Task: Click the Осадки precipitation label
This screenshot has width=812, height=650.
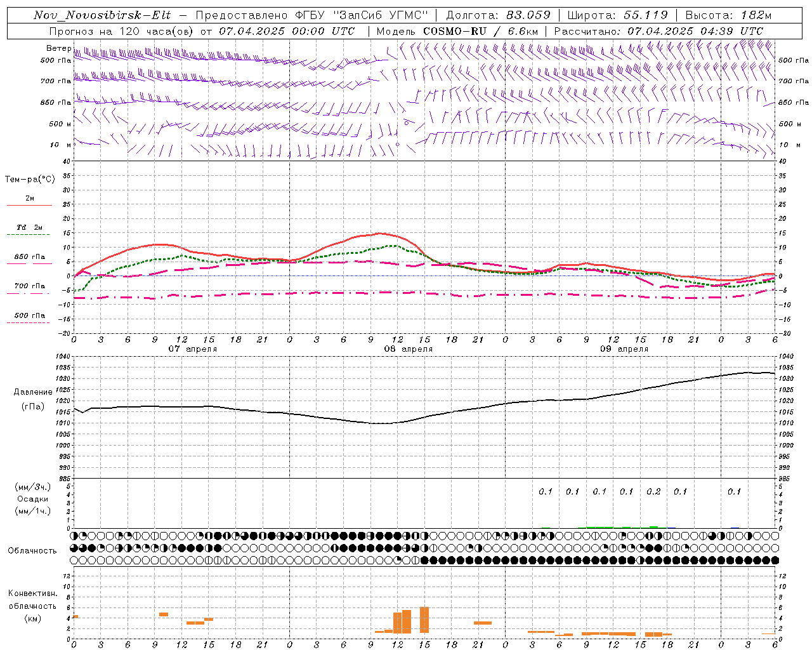Action: point(33,499)
